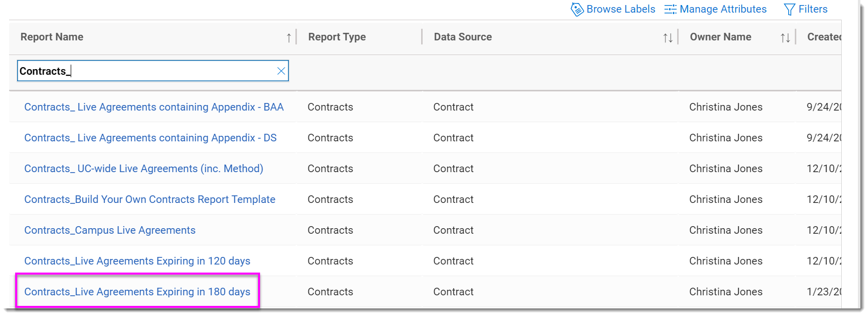
Task: Toggle sorting with the Owner Name sort arrows
Action: click(785, 37)
